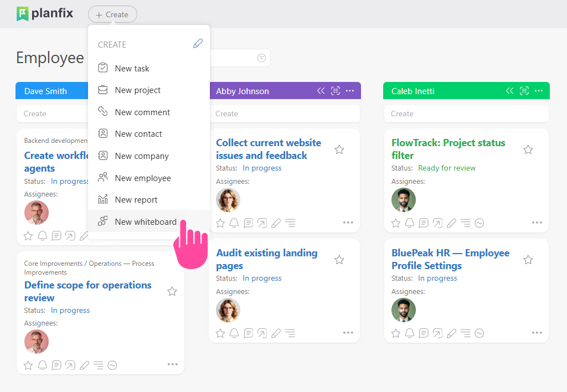Pick New employee in the menu
This screenshot has height=392, width=567.
pyautogui.click(x=148, y=178)
